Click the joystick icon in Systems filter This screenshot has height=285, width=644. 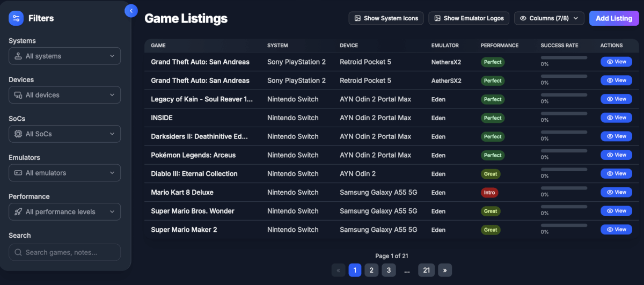[18, 56]
